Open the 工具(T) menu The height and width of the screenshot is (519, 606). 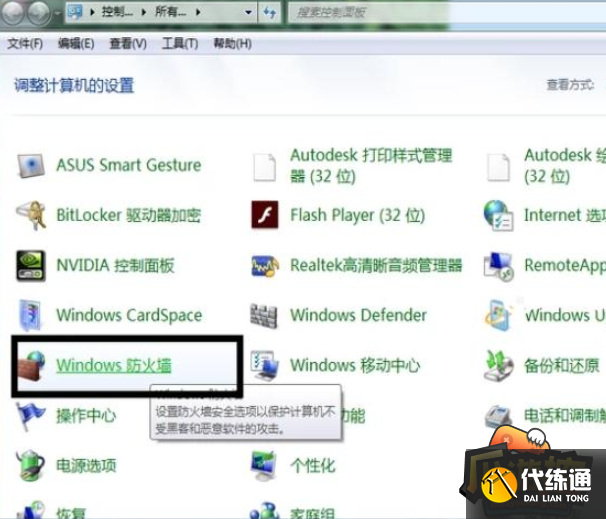coord(180,43)
